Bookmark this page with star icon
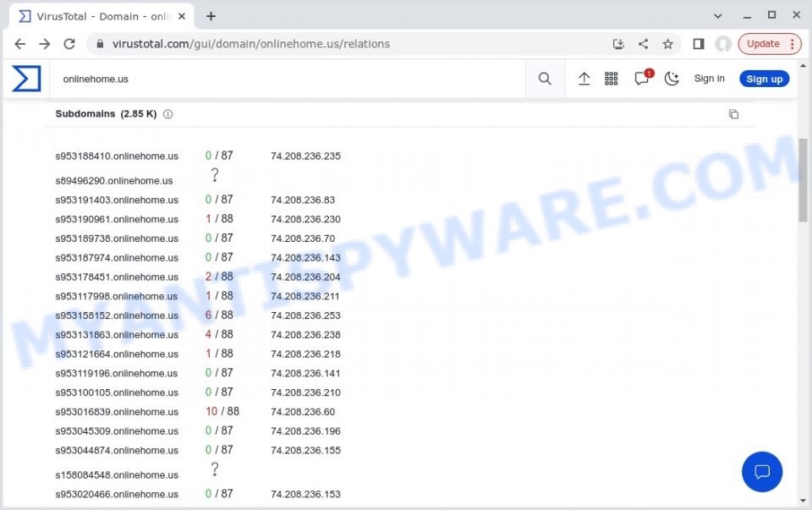 (668, 44)
